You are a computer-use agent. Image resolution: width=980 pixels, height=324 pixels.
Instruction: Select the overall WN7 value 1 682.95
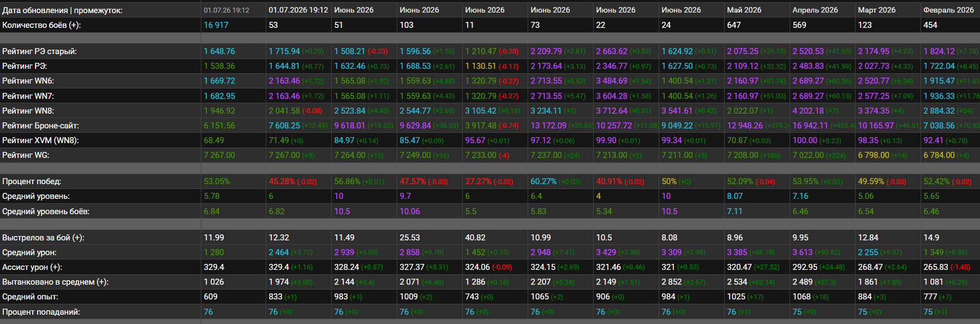[219, 96]
